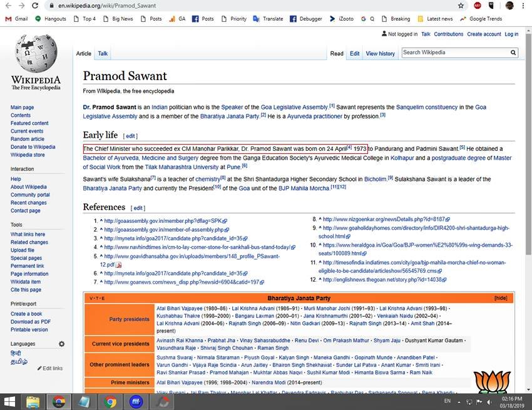Open the Chrome profile avatar

(x=509, y=6)
